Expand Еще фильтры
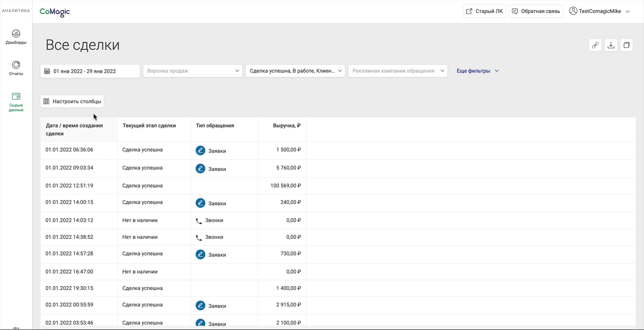This screenshot has width=644, height=330. pos(477,71)
